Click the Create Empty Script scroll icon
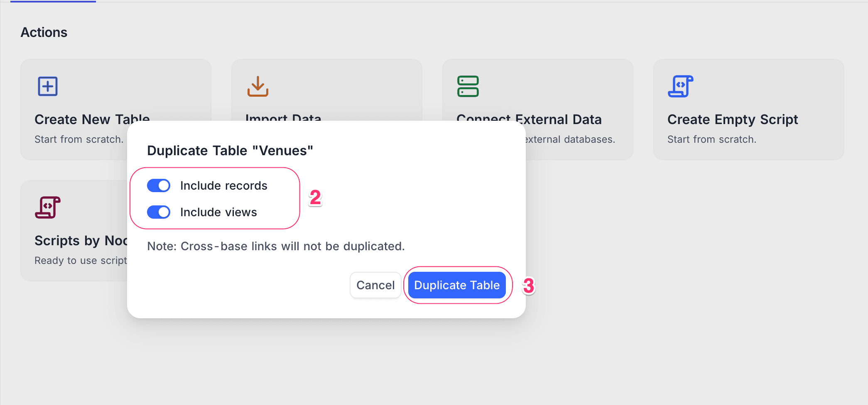 [x=680, y=86]
